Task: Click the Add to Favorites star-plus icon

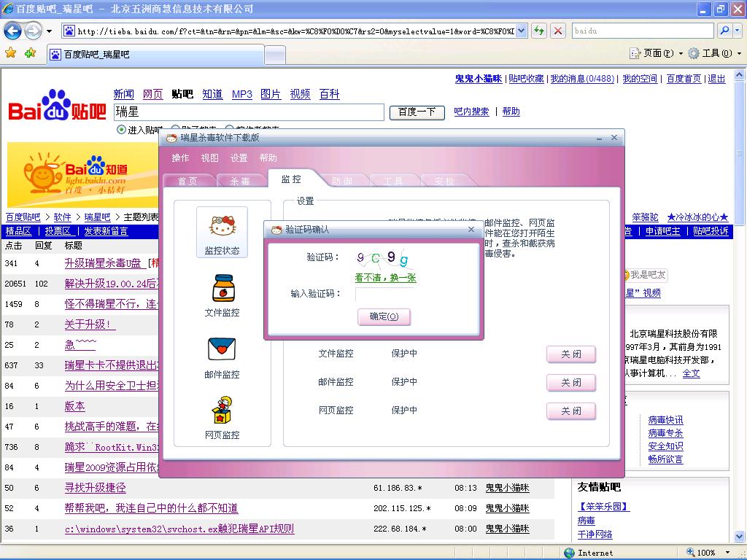Action: point(31,52)
